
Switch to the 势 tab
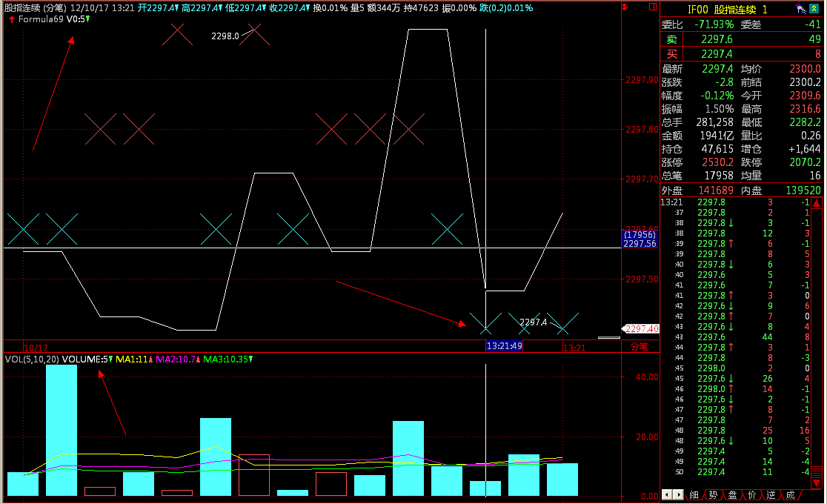click(713, 494)
